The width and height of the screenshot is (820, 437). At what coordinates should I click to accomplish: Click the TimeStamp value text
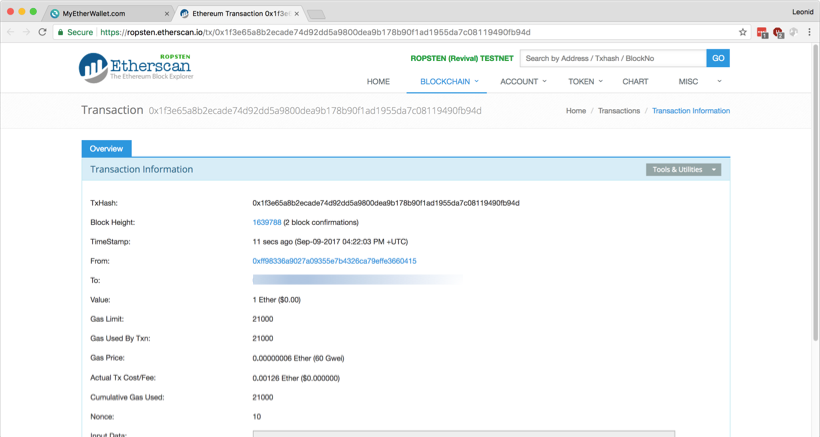coord(330,242)
